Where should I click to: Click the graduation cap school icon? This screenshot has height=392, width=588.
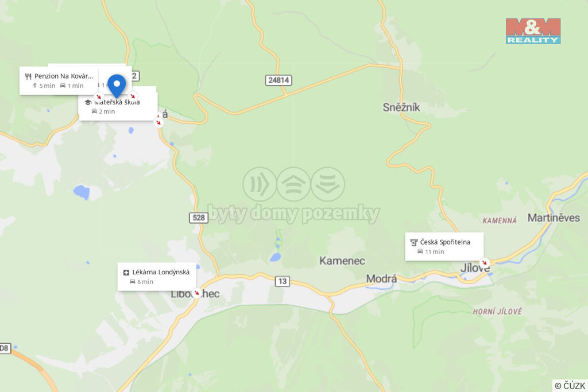tap(88, 102)
